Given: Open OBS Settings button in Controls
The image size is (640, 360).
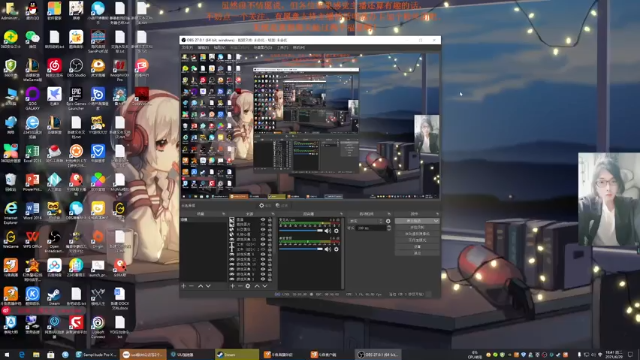Looking at the screenshot, I should tap(417, 247).
